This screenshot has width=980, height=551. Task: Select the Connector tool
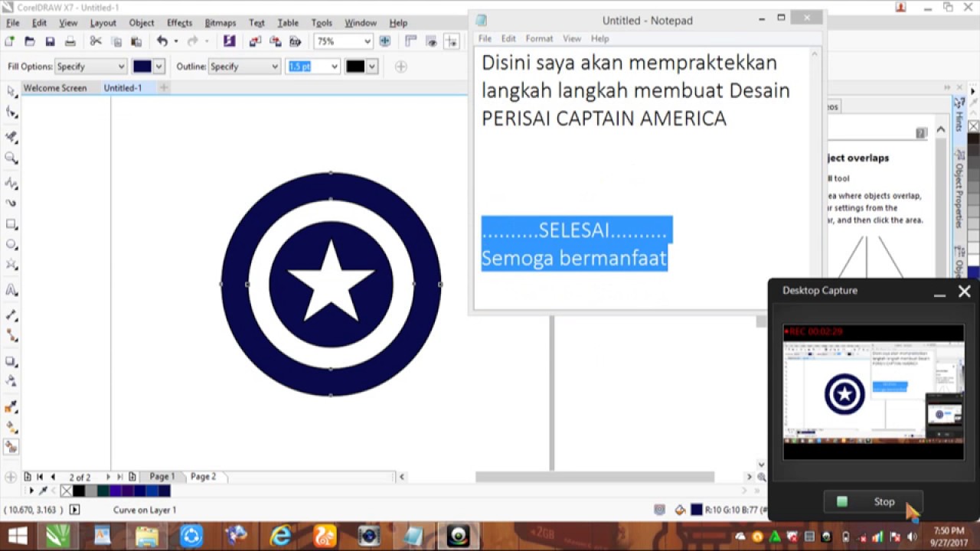pos(11,335)
